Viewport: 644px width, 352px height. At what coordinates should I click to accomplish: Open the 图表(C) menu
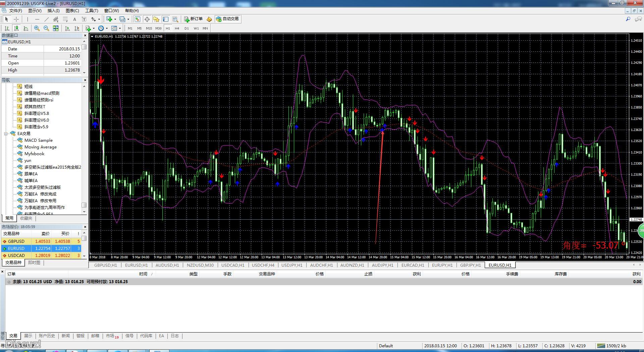point(72,11)
